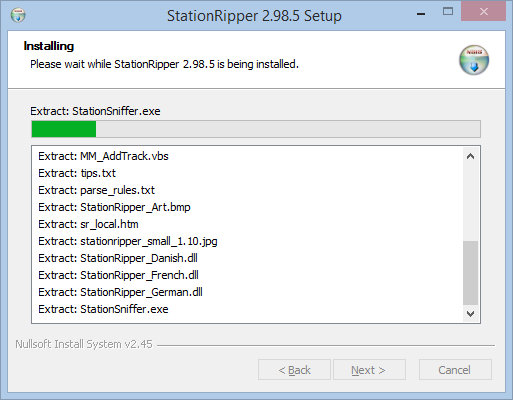Select 'Extract: parse_rules.txt' log line
The height and width of the screenshot is (400, 513).
point(96,190)
